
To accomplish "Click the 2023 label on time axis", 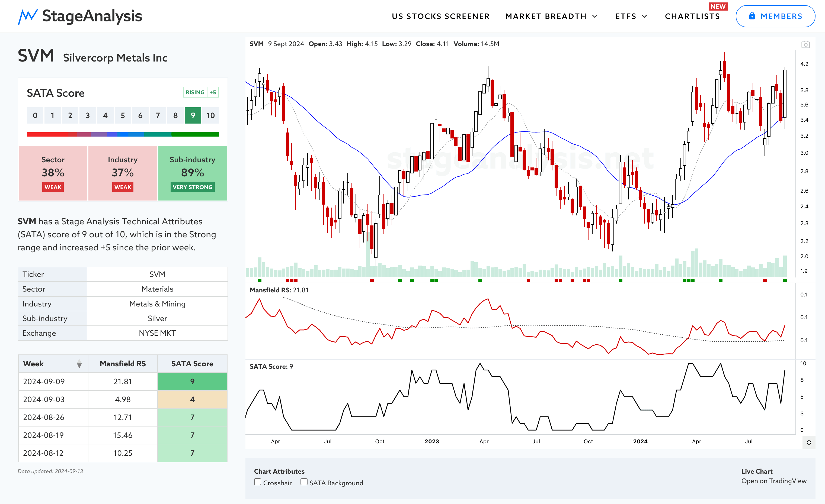I will point(431,441).
